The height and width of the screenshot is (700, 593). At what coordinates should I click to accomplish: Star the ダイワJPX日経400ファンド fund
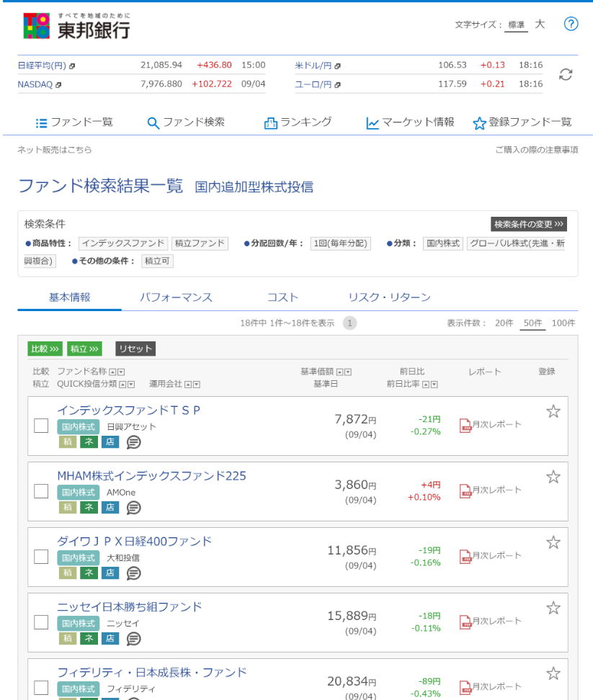tap(553, 542)
